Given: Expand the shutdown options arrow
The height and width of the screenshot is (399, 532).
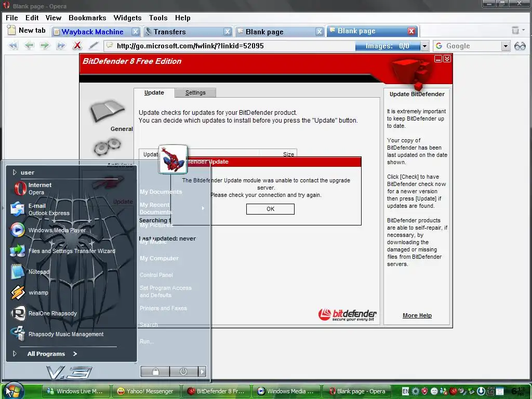Looking at the screenshot, I should click(202, 371).
